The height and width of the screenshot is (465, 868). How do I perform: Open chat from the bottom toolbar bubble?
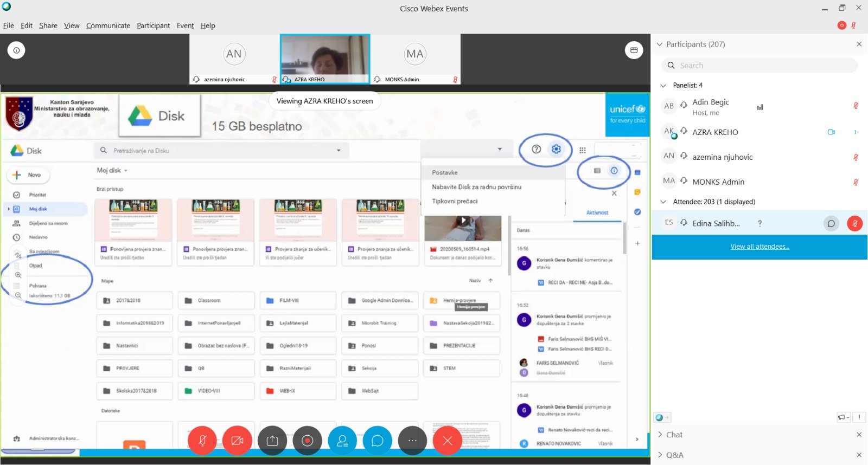click(377, 441)
